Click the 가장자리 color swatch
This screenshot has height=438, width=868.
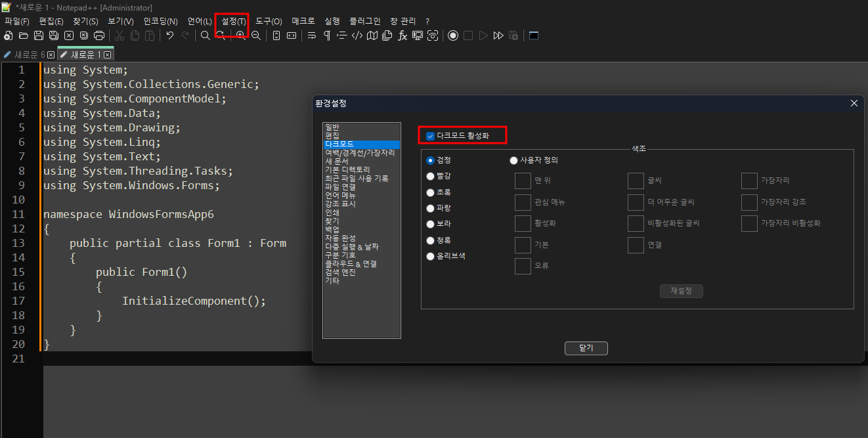pos(749,181)
